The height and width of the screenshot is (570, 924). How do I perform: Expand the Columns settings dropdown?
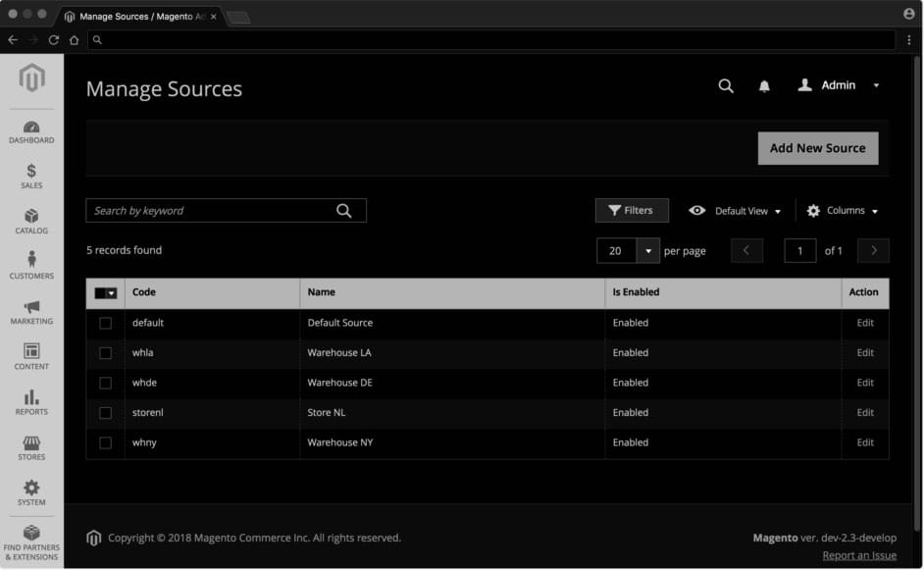coord(843,211)
